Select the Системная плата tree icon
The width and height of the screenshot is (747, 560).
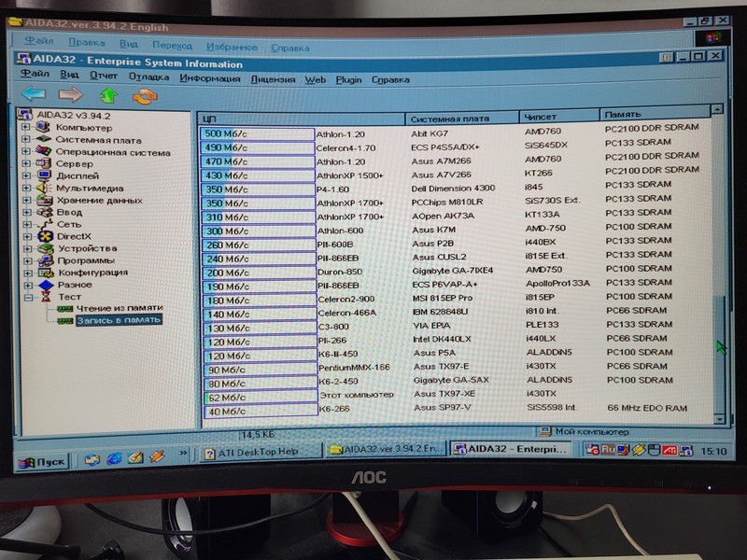[43, 139]
